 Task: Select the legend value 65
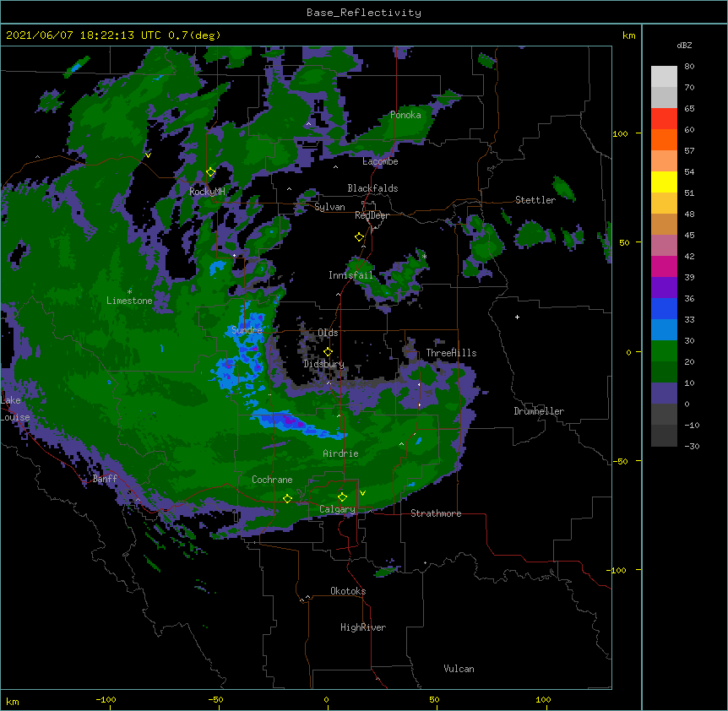689,109
